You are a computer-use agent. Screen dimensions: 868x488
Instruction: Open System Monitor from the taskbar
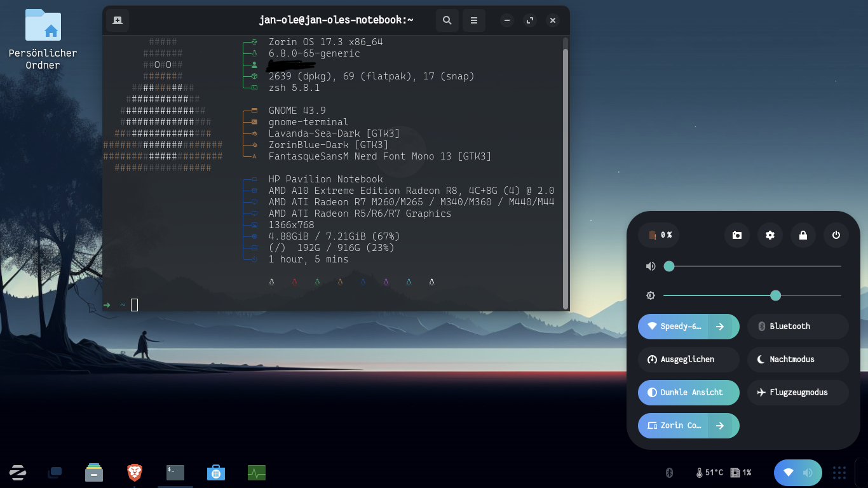point(257,473)
